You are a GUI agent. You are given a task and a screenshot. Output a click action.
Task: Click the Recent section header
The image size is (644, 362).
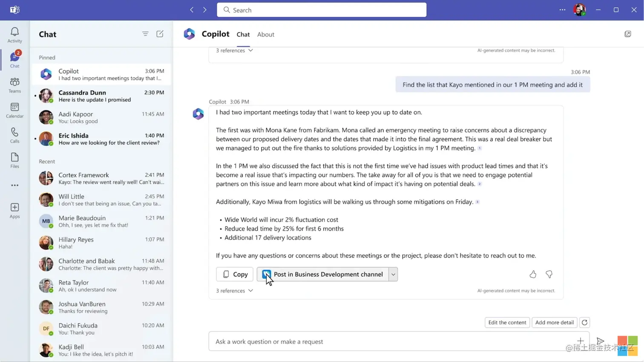coord(47,161)
